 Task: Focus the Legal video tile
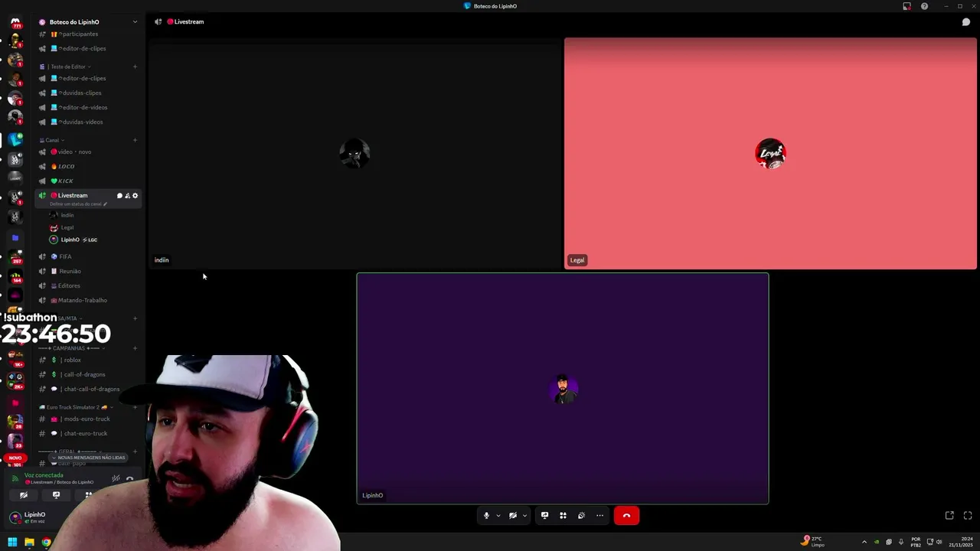point(770,153)
